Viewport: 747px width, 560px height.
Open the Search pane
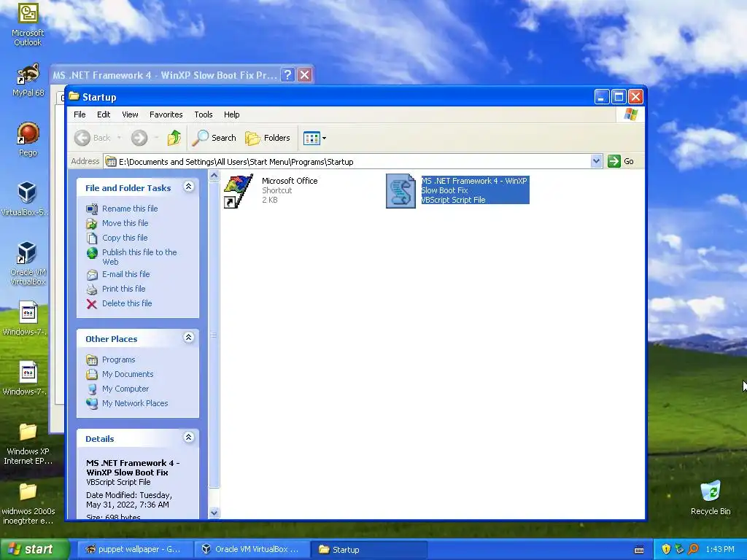(214, 138)
